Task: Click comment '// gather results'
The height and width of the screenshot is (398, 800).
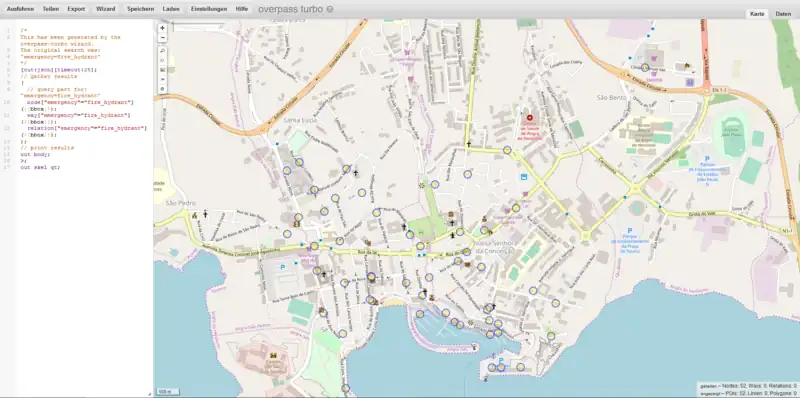Action: (48, 77)
